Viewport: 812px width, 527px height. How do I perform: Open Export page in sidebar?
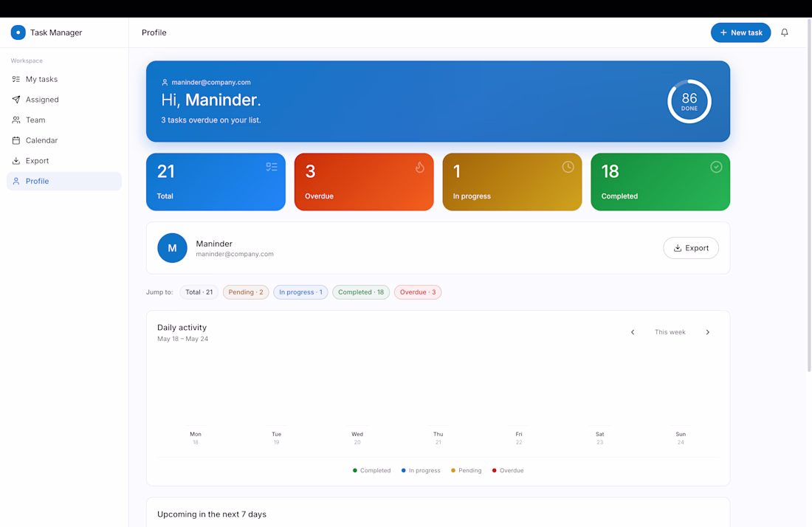64,160
